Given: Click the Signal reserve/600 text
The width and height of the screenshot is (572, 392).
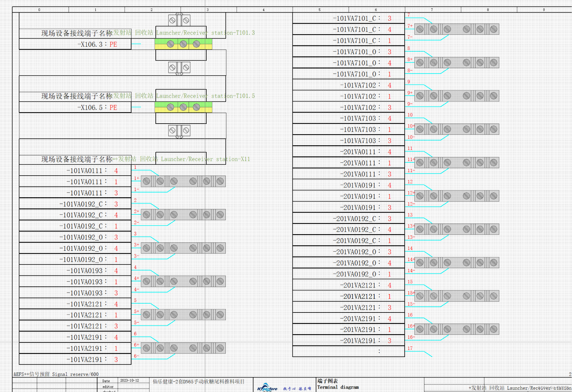Looking at the screenshot, I should click(75, 374).
